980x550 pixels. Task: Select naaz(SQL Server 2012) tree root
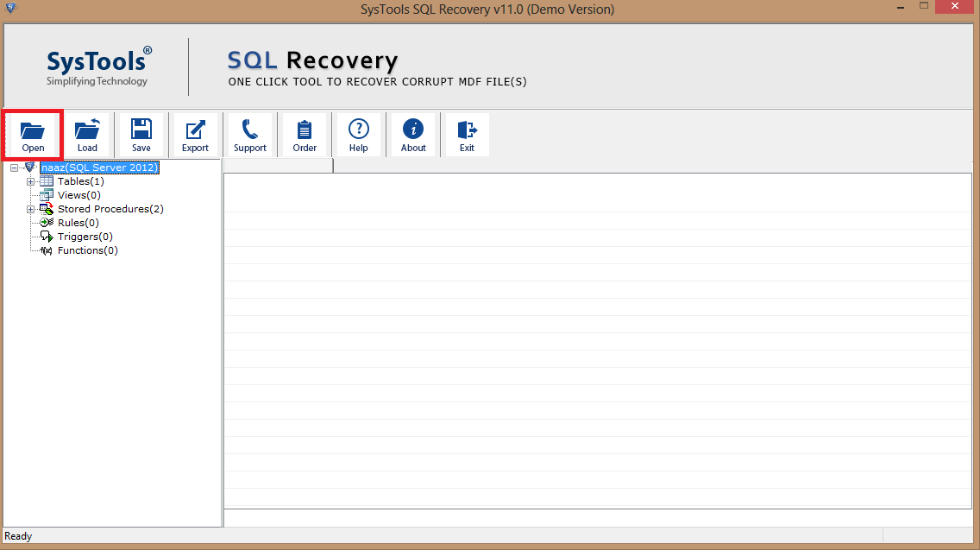(x=99, y=168)
